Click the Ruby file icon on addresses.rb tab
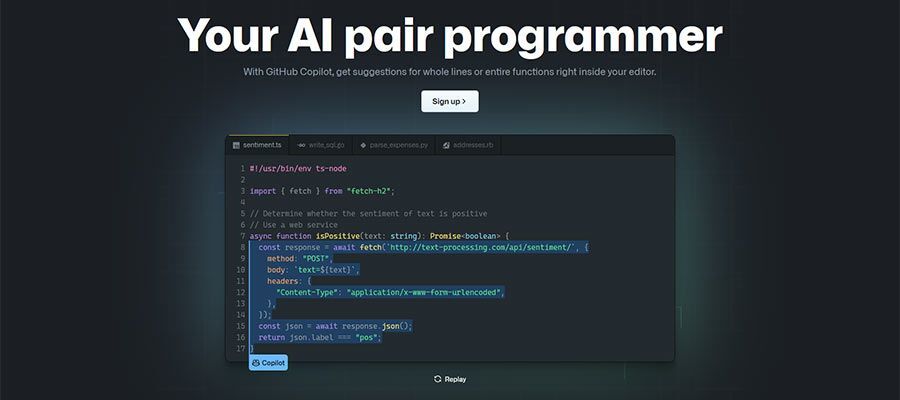 tap(446, 146)
